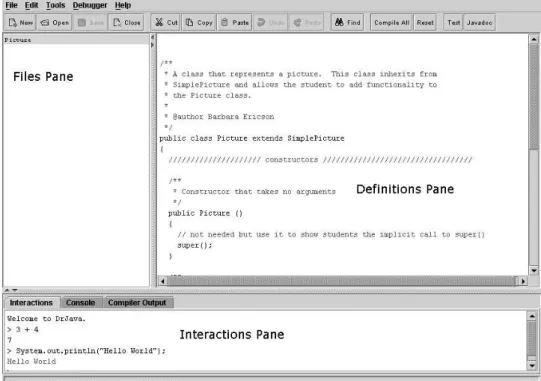The image size is (541, 381).
Task: Paste clipboard with the Paste button
Action: coord(235,22)
